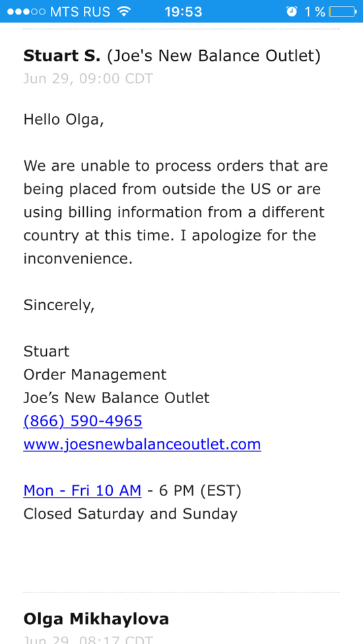
Task: Select the Olga Mikhaylova sender name
Action: pos(96,618)
